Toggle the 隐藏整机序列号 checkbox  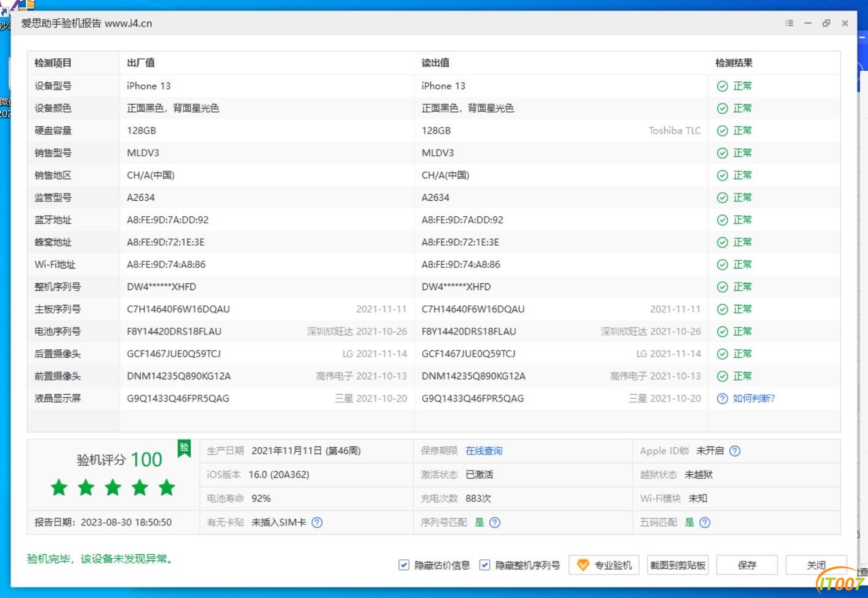point(485,565)
